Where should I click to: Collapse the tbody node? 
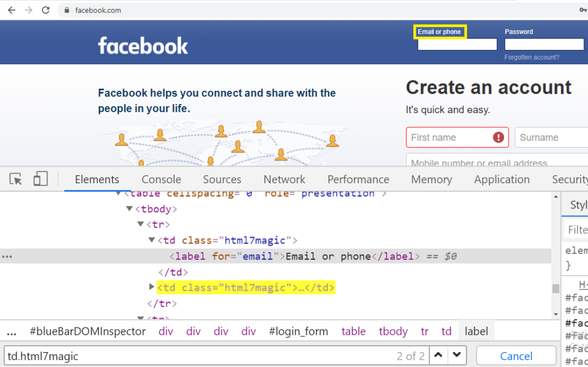[x=129, y=208]
